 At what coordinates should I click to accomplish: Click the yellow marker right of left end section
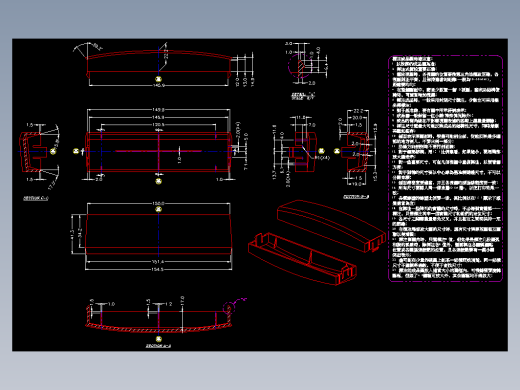coord(53,151)
